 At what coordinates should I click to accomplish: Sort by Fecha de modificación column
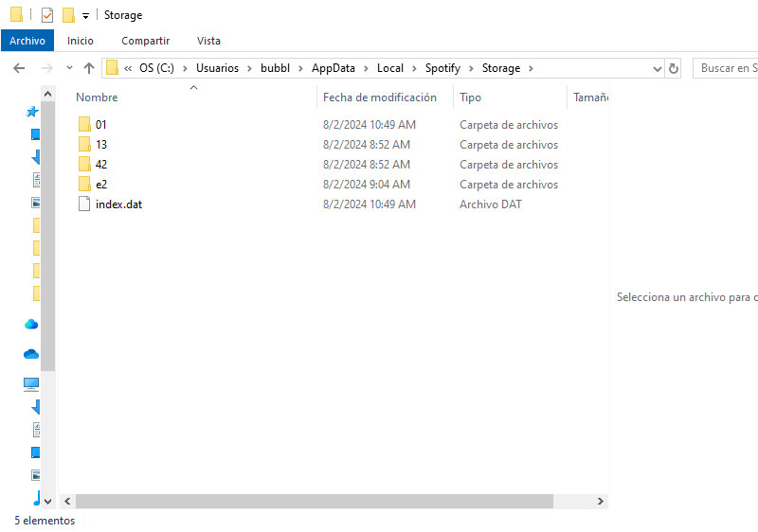pos(379,98)
